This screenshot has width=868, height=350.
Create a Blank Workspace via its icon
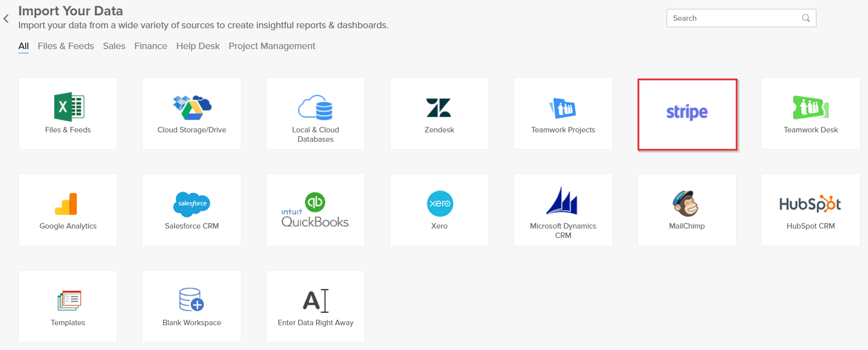pos(191,299)
